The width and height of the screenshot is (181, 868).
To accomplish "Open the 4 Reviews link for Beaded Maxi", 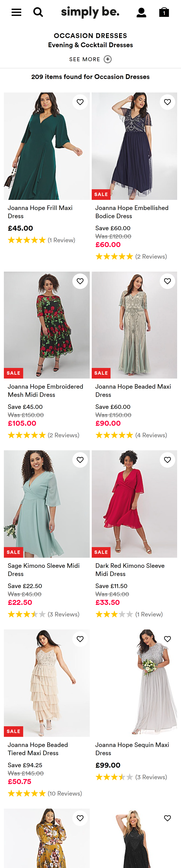I will click(x=151, y=435).
